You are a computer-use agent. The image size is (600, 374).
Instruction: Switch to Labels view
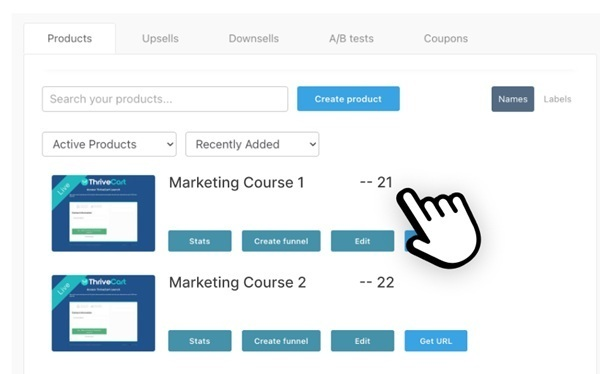coord(558,99)
